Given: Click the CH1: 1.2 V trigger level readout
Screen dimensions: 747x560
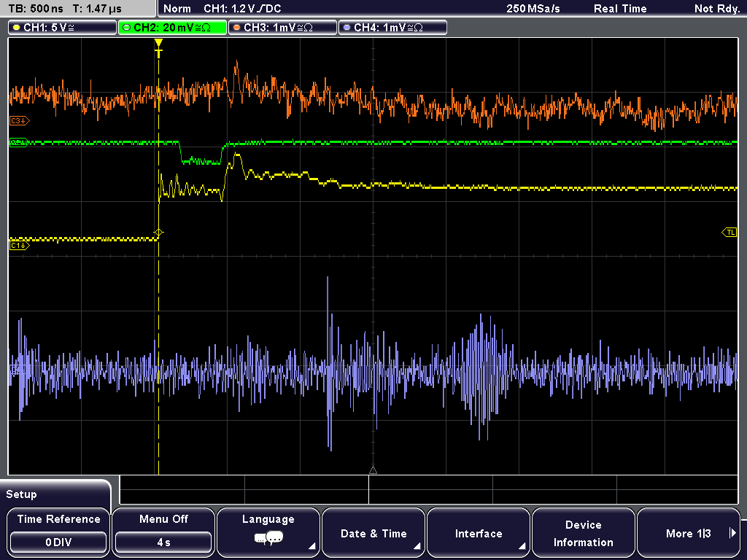Looking at the screenshot, I should tap(242, 9).
